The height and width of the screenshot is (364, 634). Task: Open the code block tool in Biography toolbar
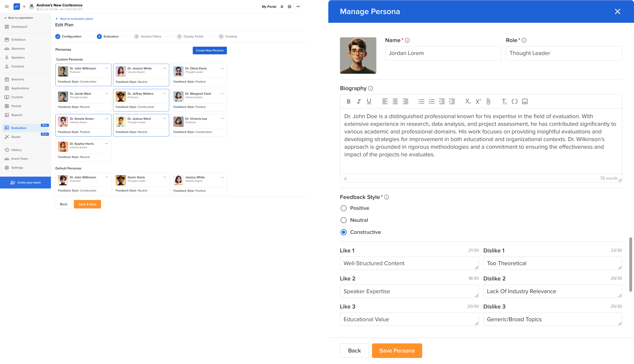coord(515,101)
